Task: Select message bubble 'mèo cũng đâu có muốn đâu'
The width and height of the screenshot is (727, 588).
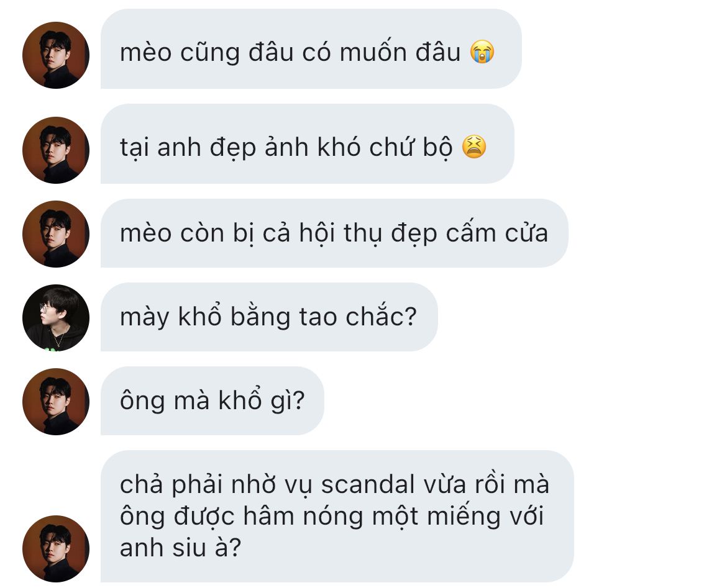Action: 311,48
